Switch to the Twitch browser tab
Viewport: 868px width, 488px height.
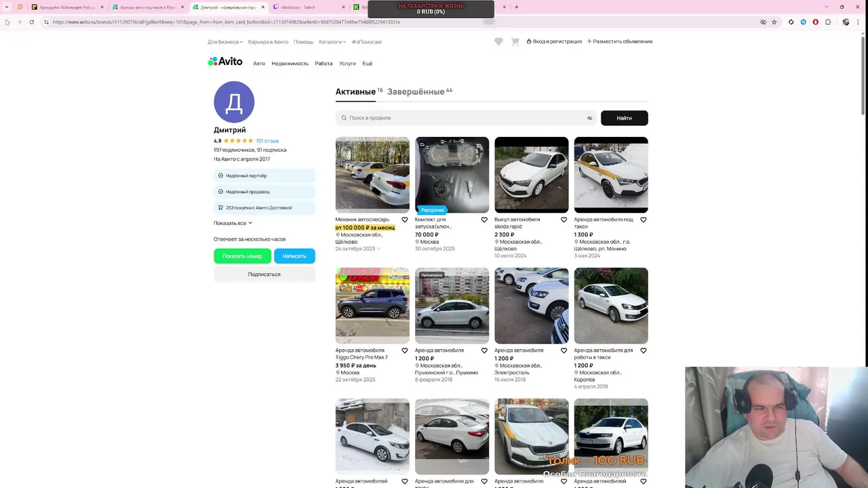pos(309,7)
